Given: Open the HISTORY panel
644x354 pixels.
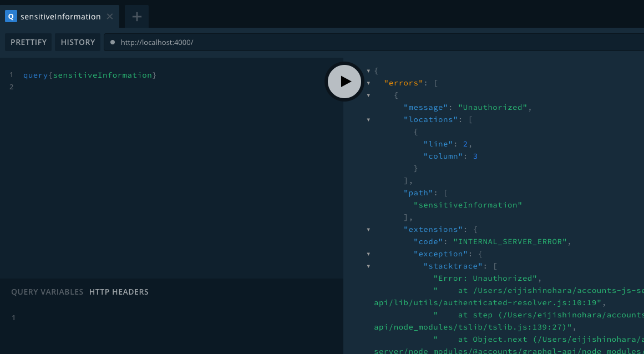Looking at the screenshot, I should pyautogui.click(x=78, y=42).
